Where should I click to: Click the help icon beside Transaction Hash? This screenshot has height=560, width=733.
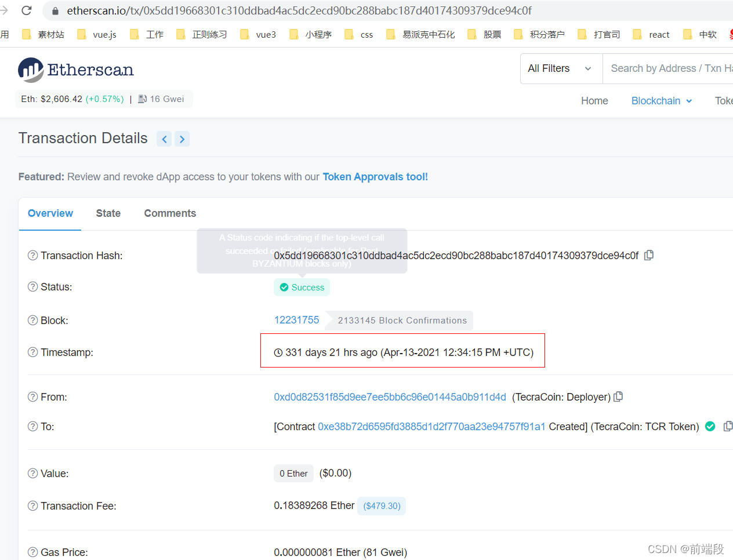point(33,255)
